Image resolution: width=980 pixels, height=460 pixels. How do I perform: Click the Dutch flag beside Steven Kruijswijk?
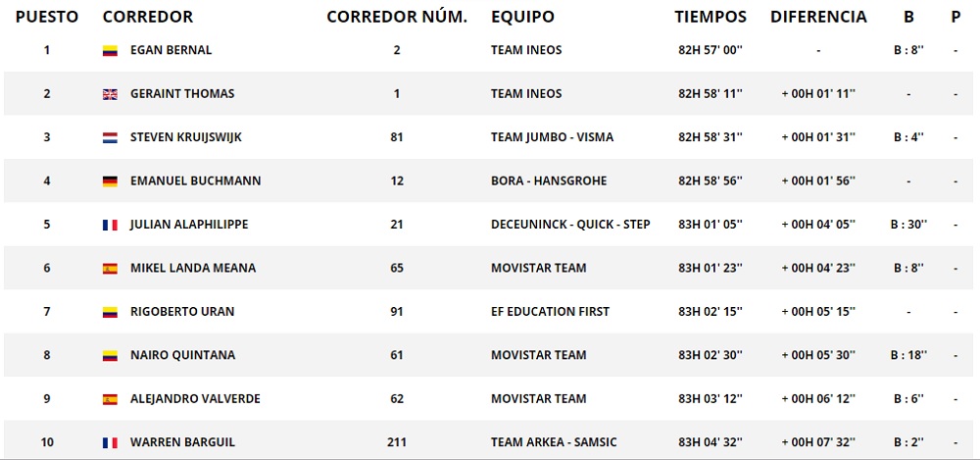click(110, 138)
